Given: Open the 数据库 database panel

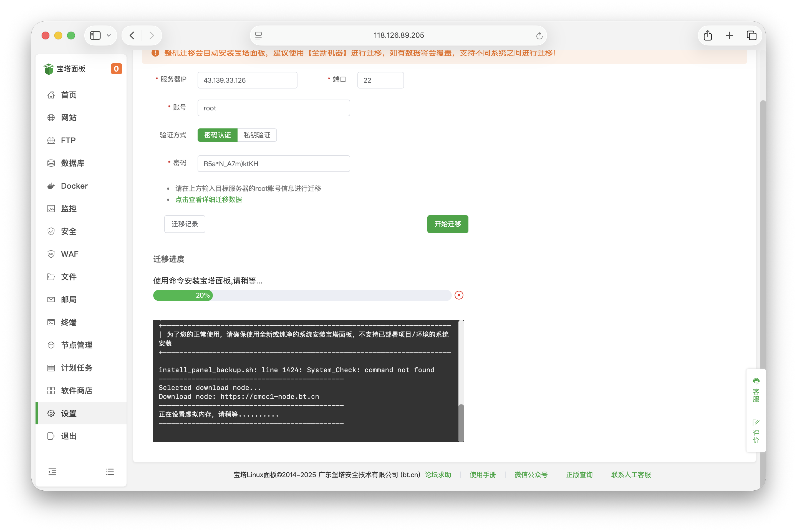Looking at the screenshot, I should click(x=73, y=163).
